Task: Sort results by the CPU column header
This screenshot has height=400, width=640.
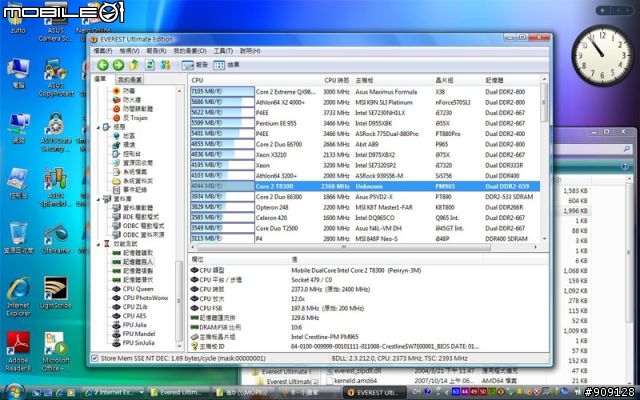Action: 255,80
